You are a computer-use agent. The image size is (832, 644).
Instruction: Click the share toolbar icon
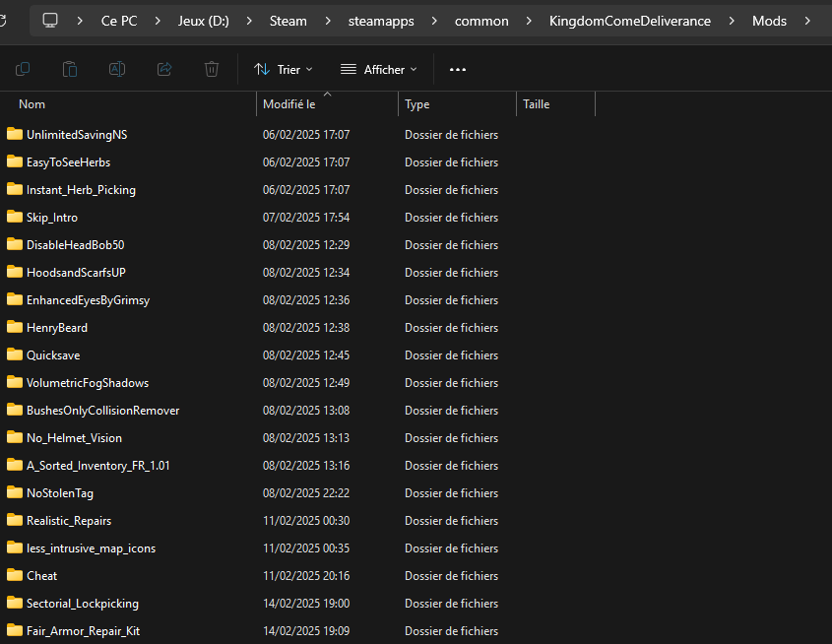pos(164,69)
